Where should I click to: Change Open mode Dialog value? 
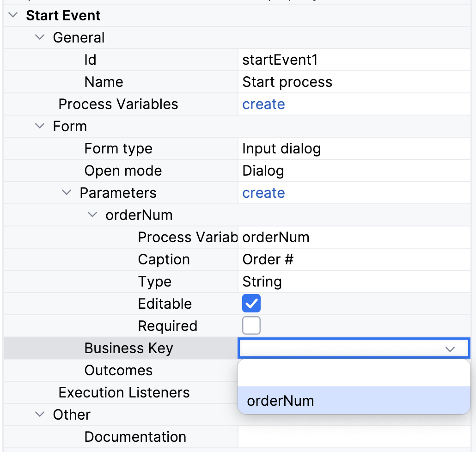point(354,171)
